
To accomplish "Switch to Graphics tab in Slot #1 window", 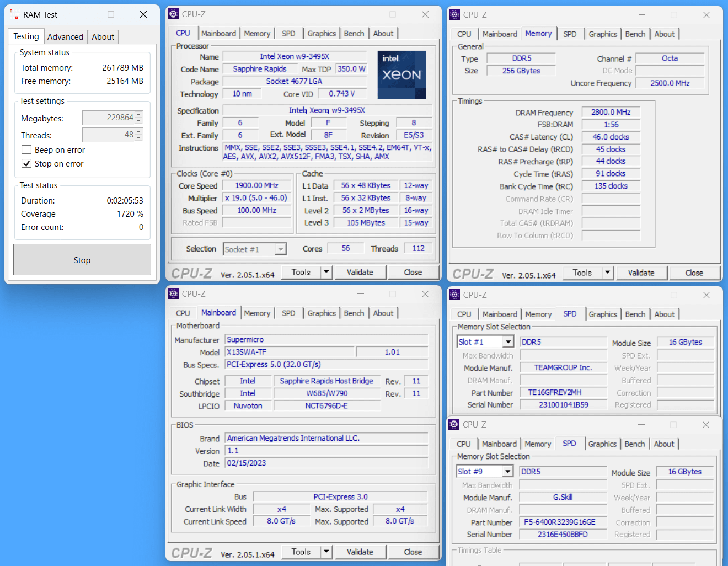I will pyautogui.click(x=603, y=314).
